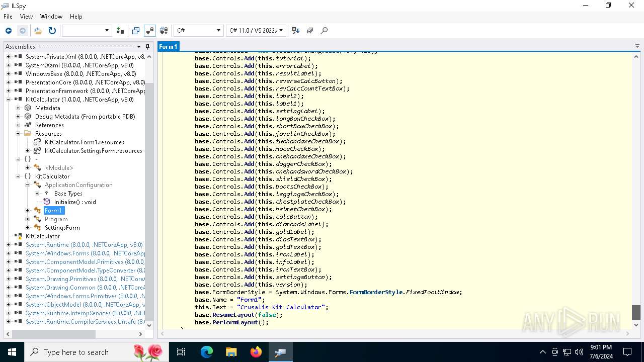The image size is (644, 362).
Task: Toggle show private and internal members
Action: [149, 31]
